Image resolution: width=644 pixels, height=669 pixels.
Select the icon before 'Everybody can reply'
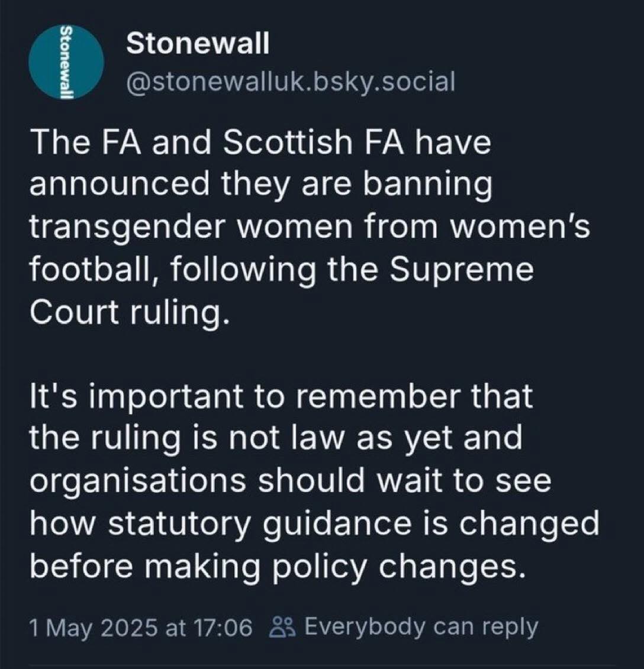coord(283,626)
